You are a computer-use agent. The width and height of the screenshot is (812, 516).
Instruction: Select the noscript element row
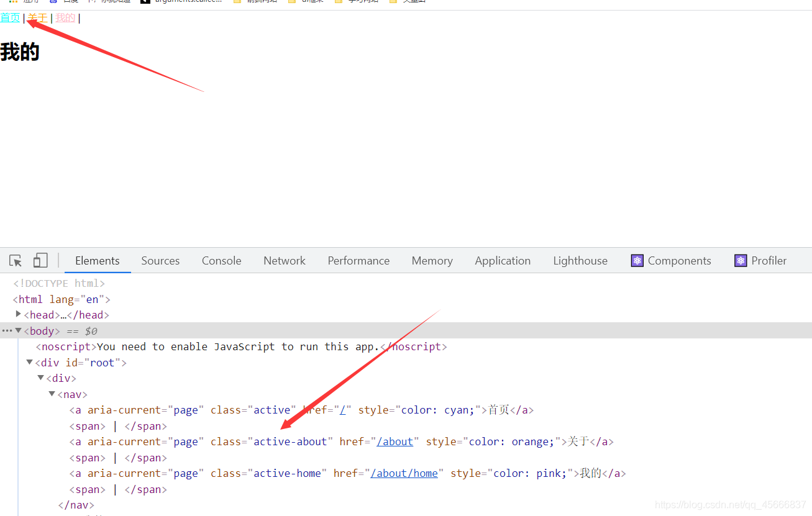242,346
